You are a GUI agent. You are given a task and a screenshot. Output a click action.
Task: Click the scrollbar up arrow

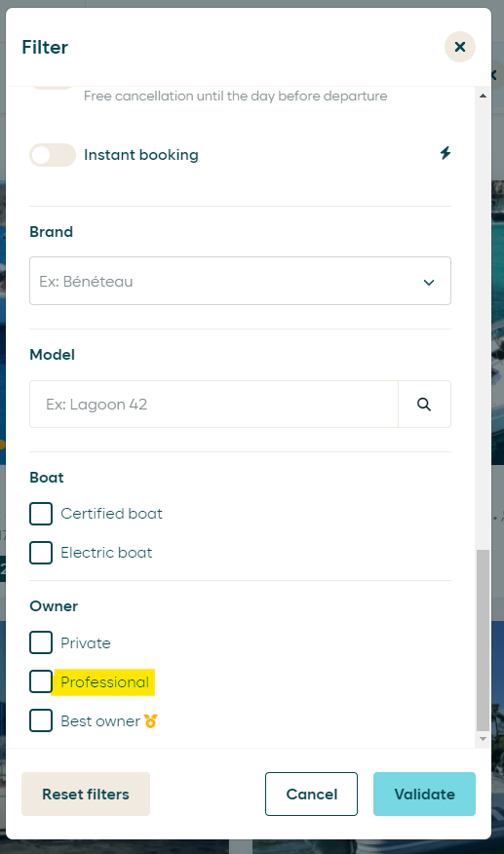483,96
